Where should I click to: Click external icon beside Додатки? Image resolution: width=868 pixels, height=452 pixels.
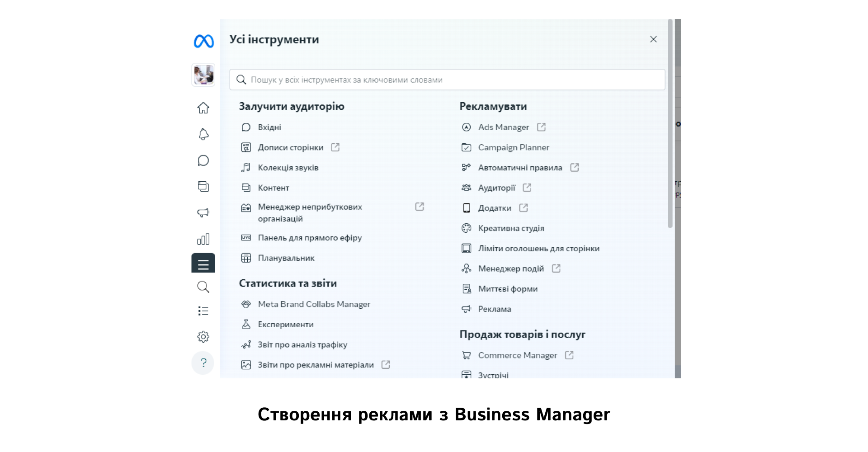click(x=524, y=208)
